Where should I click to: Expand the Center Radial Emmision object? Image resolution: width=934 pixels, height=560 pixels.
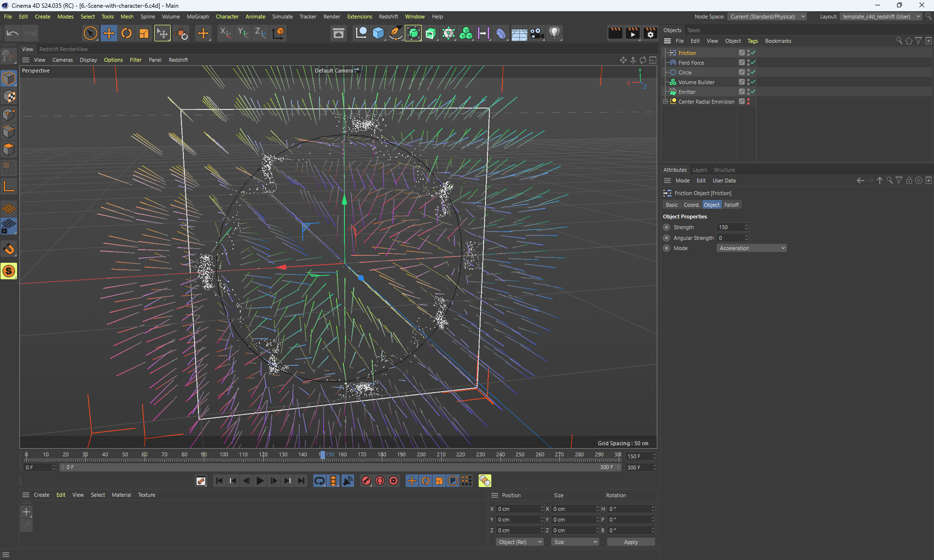click(665, 102)
